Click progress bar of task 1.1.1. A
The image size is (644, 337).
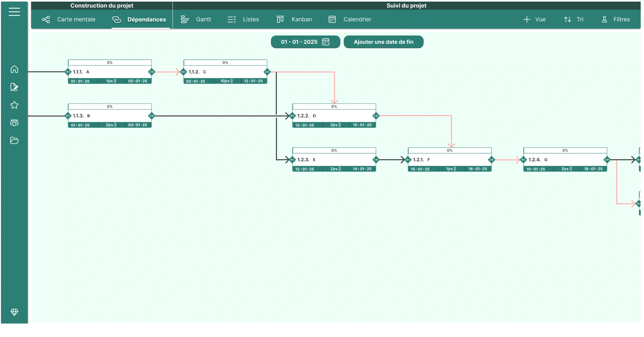110,62
